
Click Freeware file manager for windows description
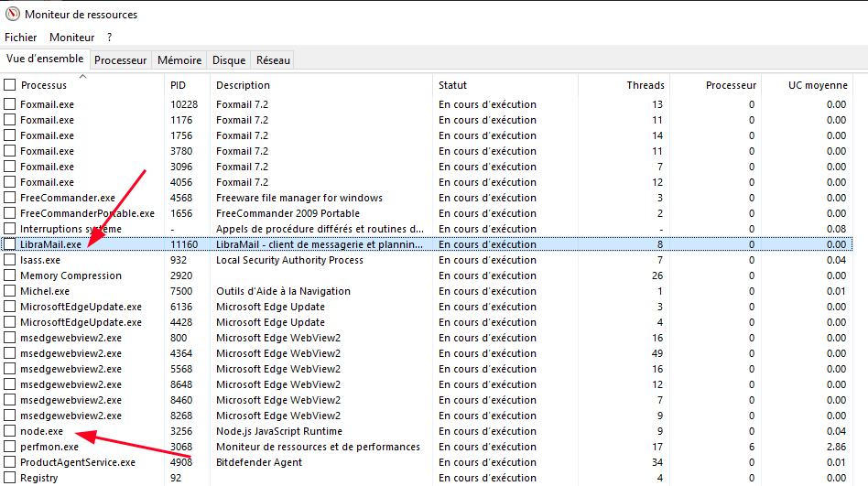[x=298, y=198]
